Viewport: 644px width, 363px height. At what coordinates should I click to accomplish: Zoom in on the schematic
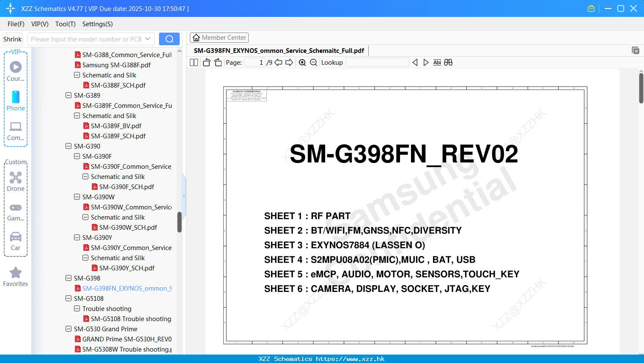tap(302, 62)
